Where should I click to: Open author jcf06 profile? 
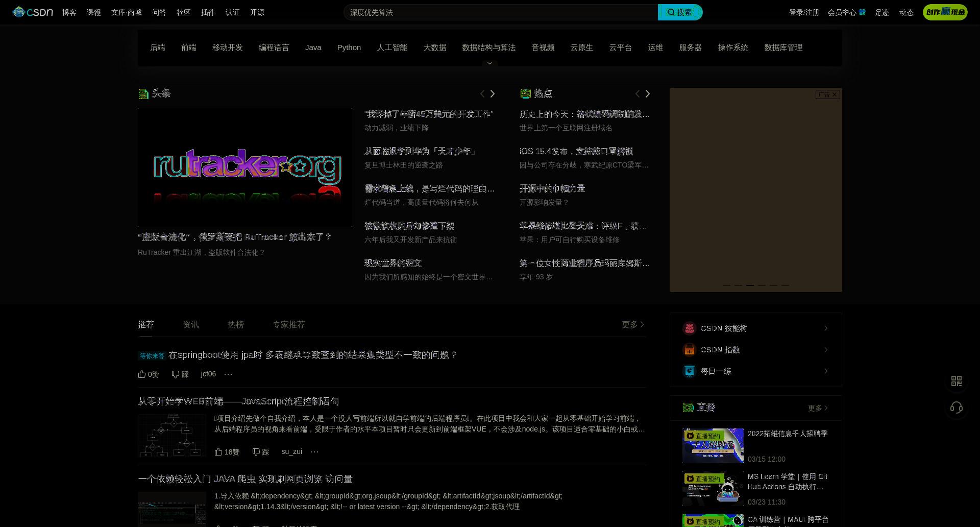pos(208,374)
